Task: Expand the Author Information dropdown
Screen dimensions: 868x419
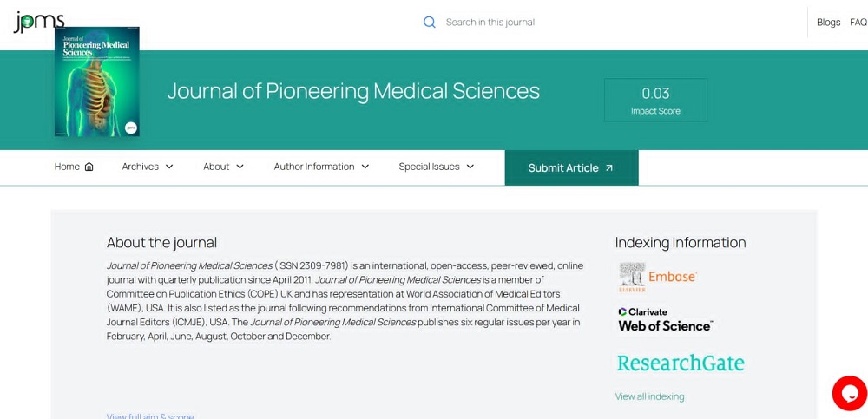Action: pyautogui.click(x=322, y=167)
